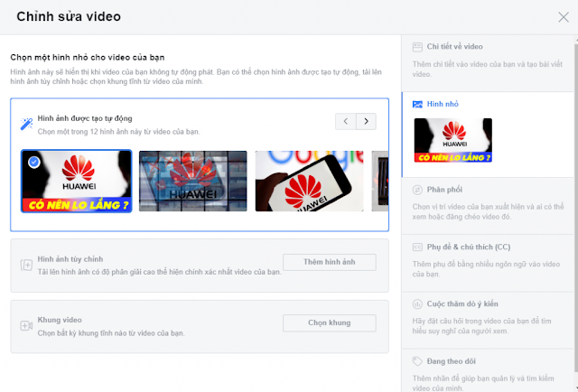This screenshot has height=392, width=578.
Task: Open Cuộc thăm dò ý kiến section
Action: click(488, 320)
